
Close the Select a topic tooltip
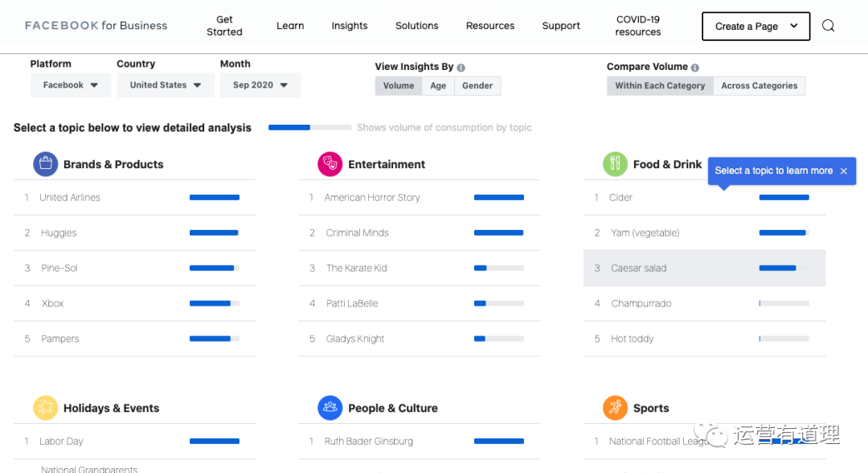pos(844,171)
